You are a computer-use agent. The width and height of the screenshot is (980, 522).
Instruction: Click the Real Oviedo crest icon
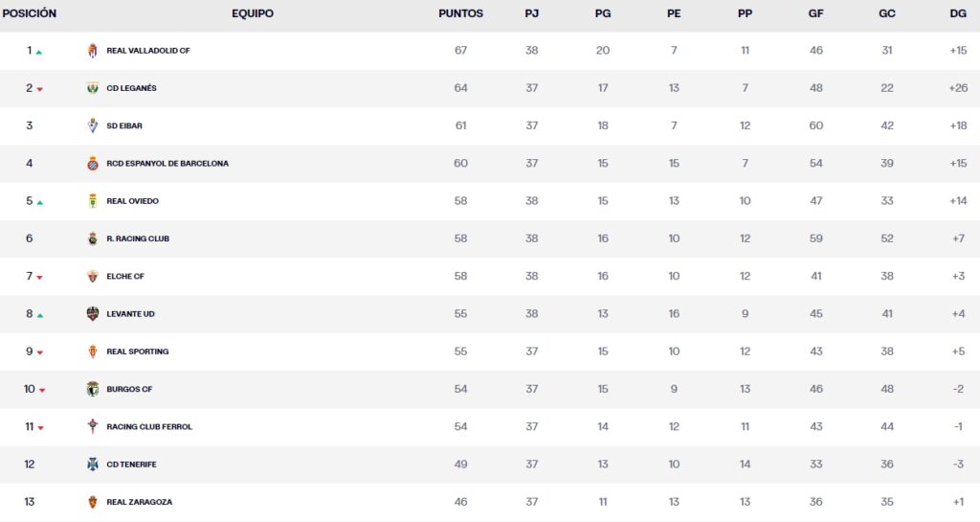click(93, 201)
